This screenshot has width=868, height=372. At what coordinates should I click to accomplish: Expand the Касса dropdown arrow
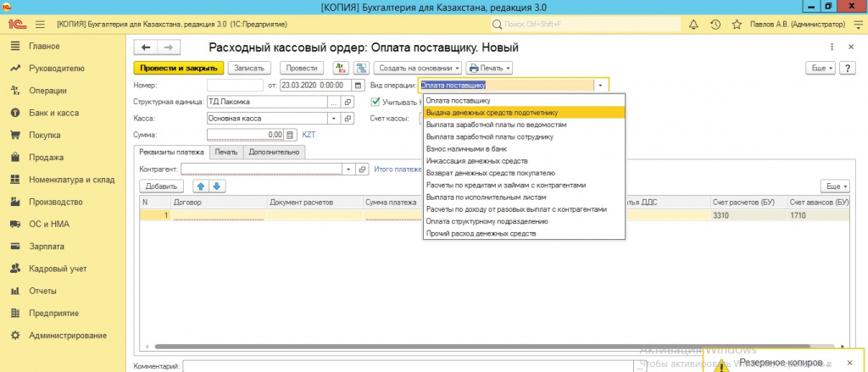333,118
